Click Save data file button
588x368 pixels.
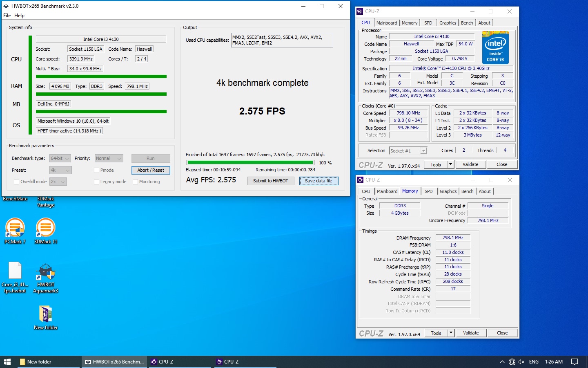[x=319, y=181]
